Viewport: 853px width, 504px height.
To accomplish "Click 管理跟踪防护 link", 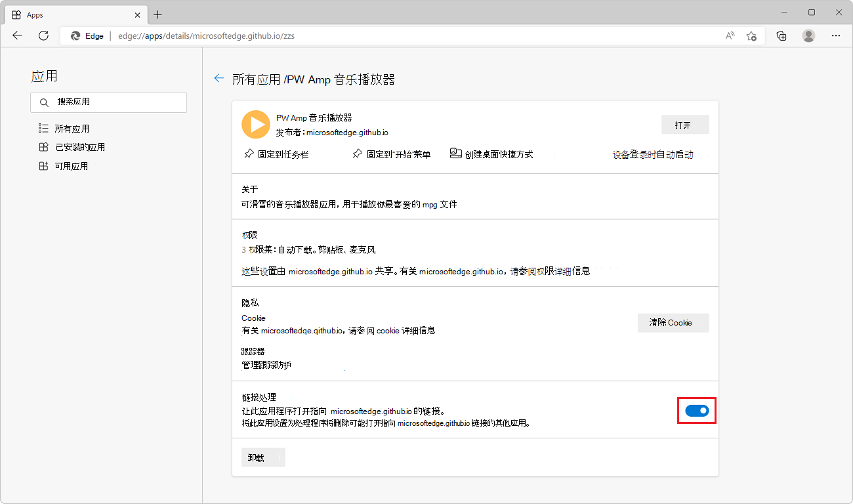I will [x=266, y=364].
